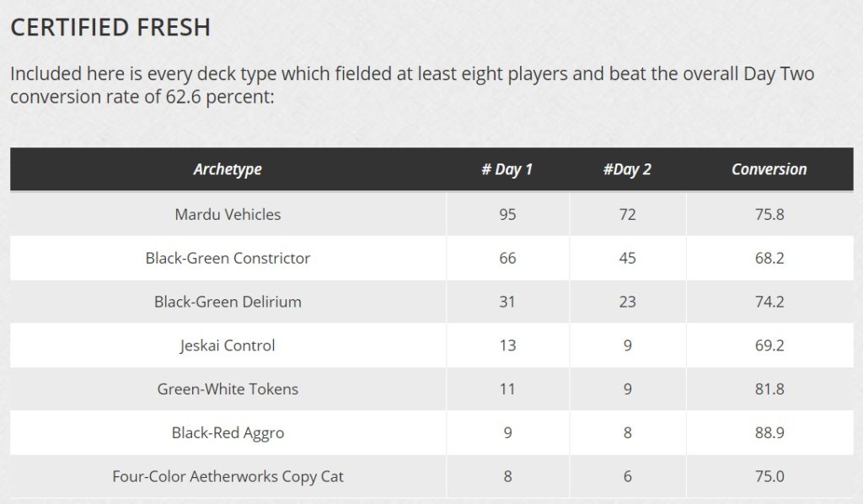863x504 pixels.
Task: Click Black-Green Delirium conversion value 74.2
Action: [769, 302]
